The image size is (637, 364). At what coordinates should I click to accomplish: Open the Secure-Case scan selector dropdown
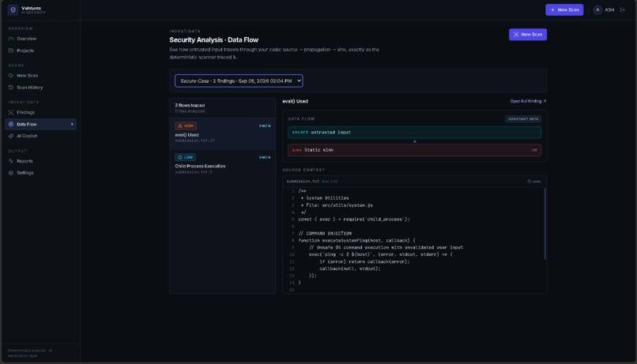click(239, 81)
